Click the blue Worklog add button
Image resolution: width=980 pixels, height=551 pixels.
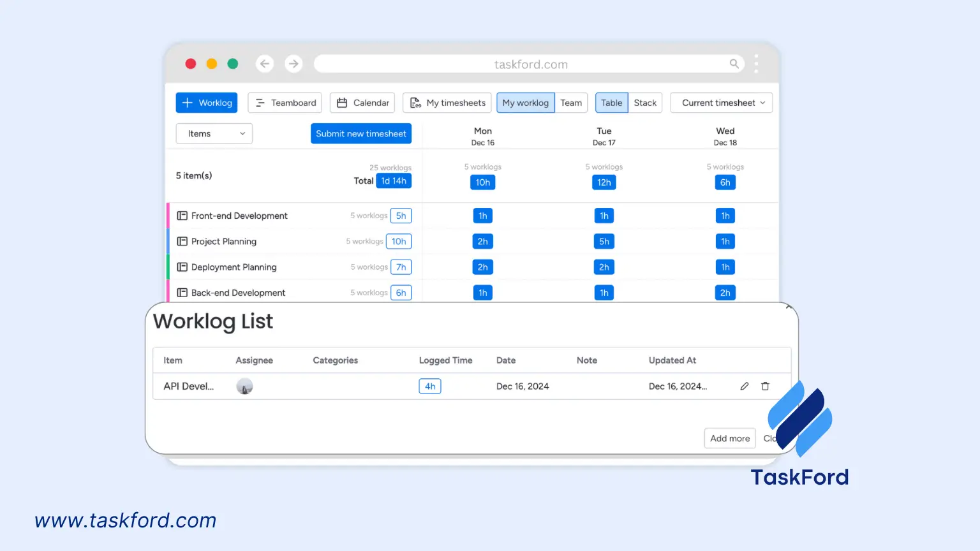tap(207, 103)
